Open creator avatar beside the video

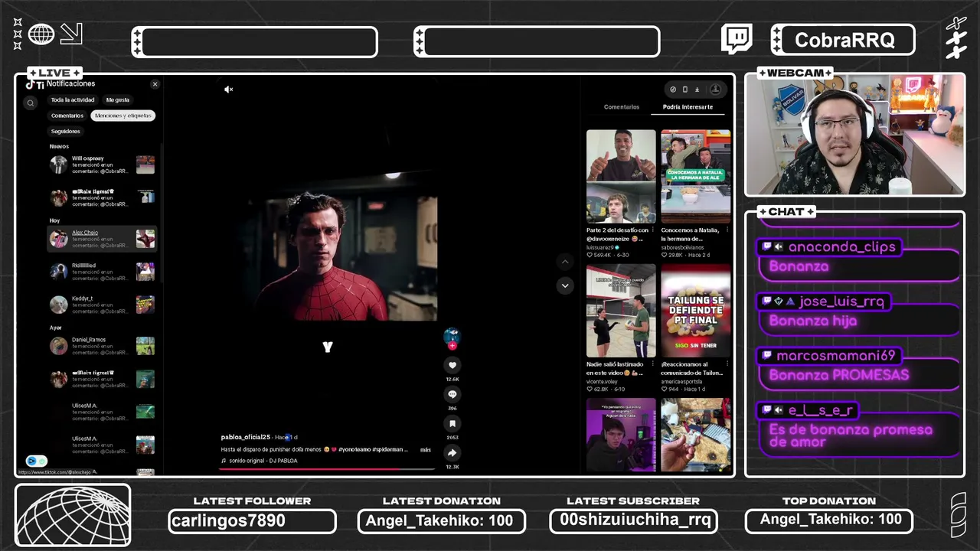[452, 336]
